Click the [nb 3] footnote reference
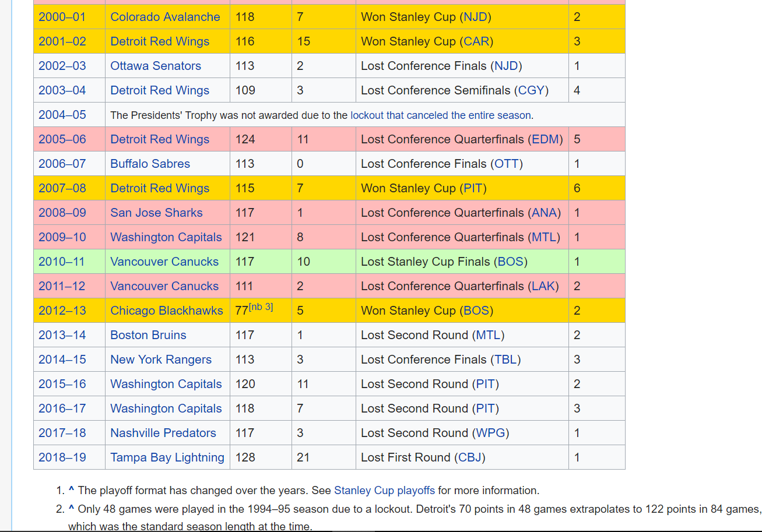Viewport: 762px width, 532px height. (261, 307)
